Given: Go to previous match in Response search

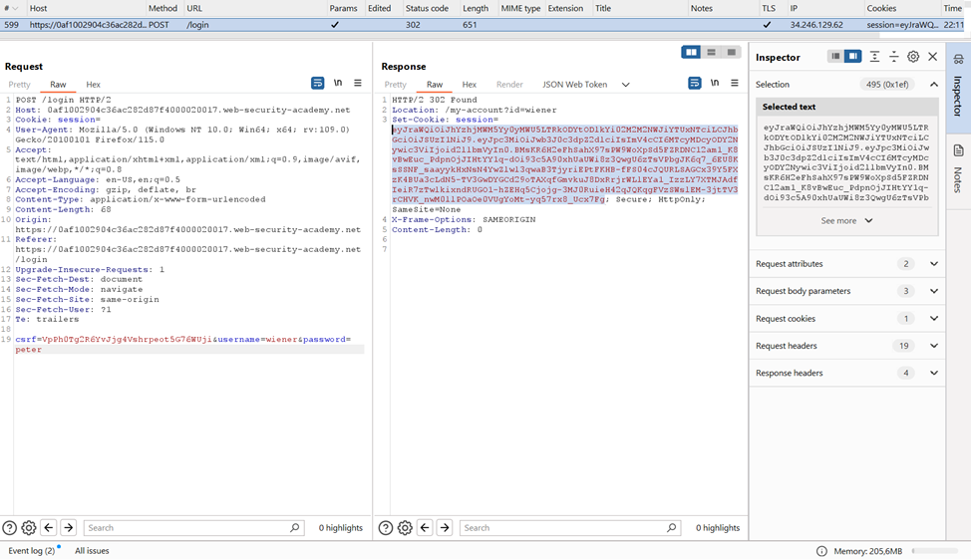Looking at the screenshot, I should point(425,528).
